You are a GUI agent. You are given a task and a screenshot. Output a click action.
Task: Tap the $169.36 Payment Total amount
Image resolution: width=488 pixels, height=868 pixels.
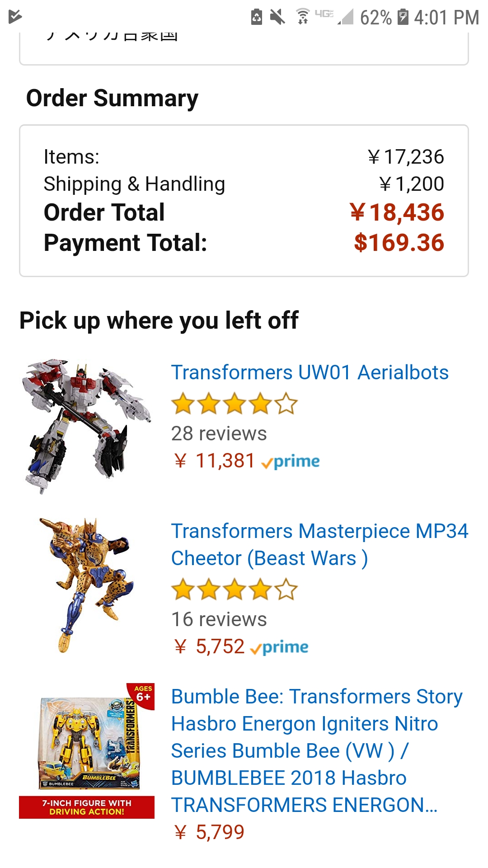tap(399, 243)
